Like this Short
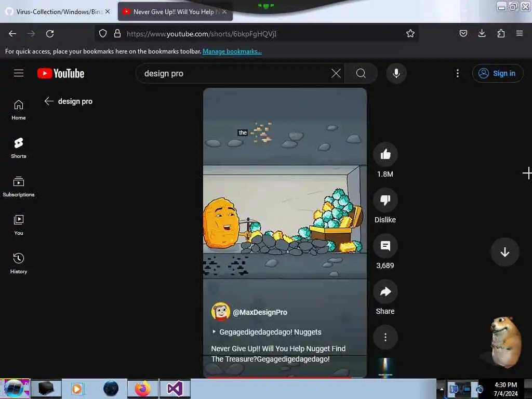532x399 pixels. coord(385,155)
